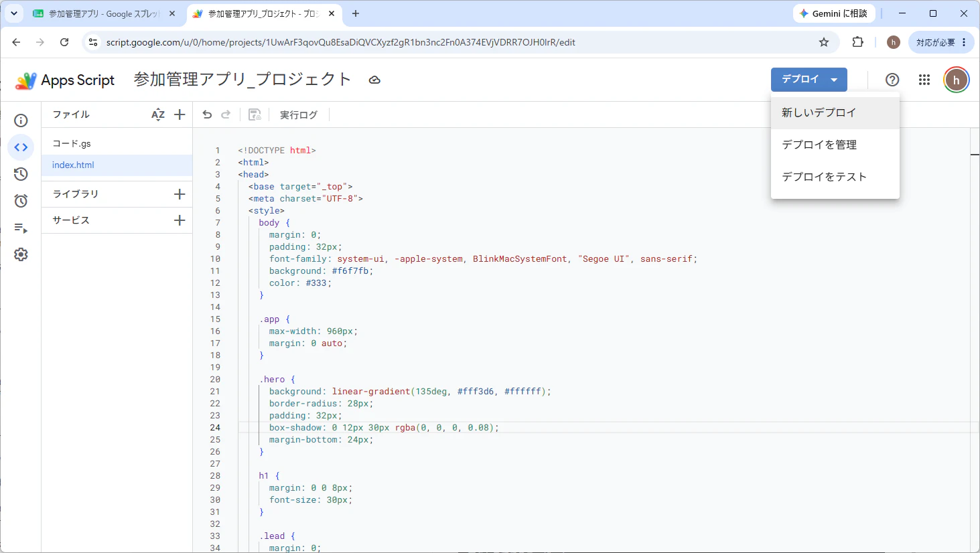Screen dimensions: 980x553
Task: Open the Executions list icon
Action: pos(21,228)
